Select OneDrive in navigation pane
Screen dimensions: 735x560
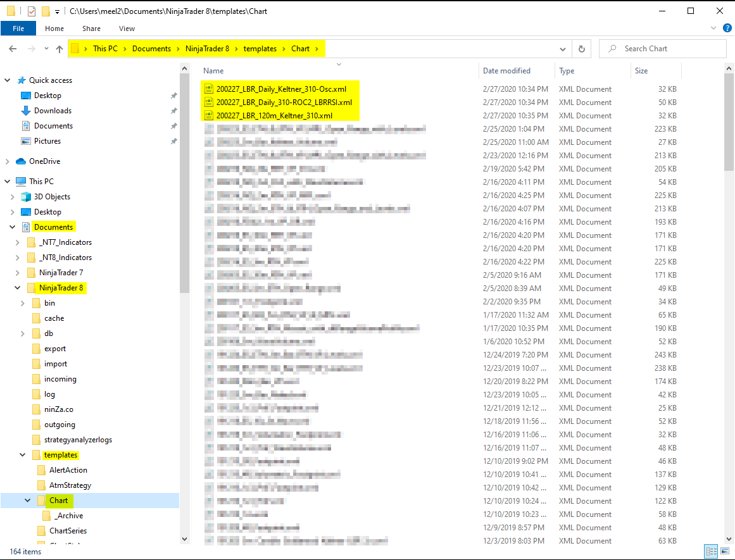(44, 161)
